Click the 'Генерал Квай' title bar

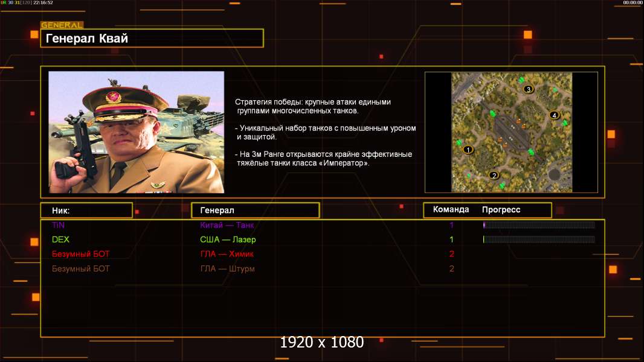pos(152,39)
